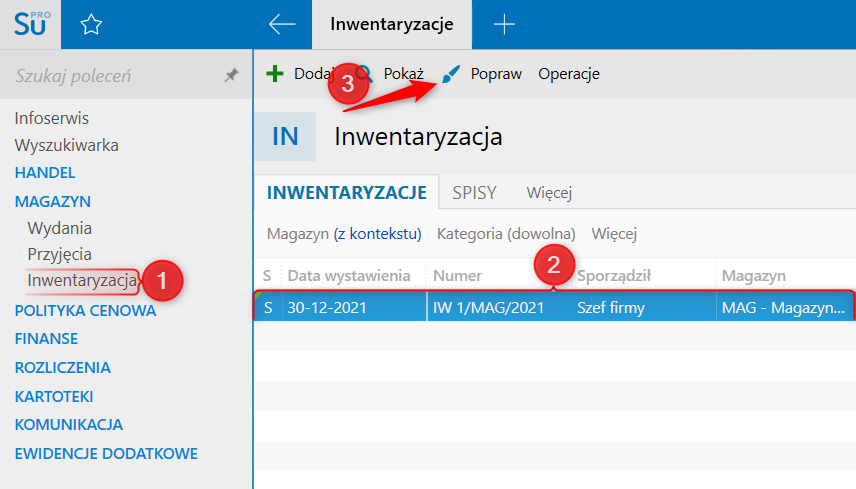The image size is (856, 489).
Task: Click the Popraw brush icon
Action: pos(452,74)
